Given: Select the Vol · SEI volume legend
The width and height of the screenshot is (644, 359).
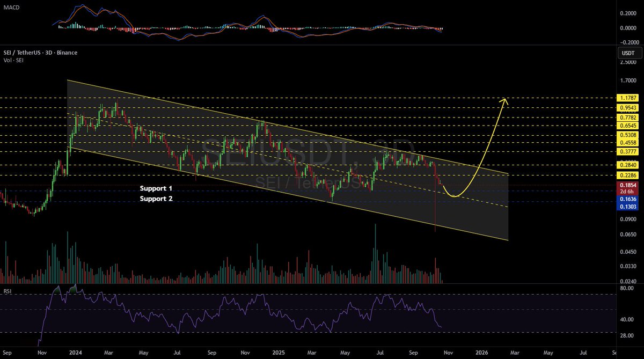Looking at the screenshot, I should [x=13, y=60].
